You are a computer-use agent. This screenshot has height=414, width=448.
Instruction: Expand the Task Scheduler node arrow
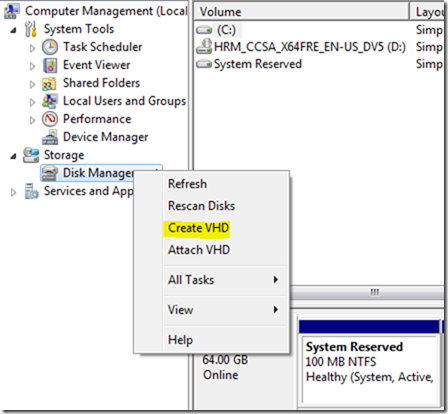(32, 48)
